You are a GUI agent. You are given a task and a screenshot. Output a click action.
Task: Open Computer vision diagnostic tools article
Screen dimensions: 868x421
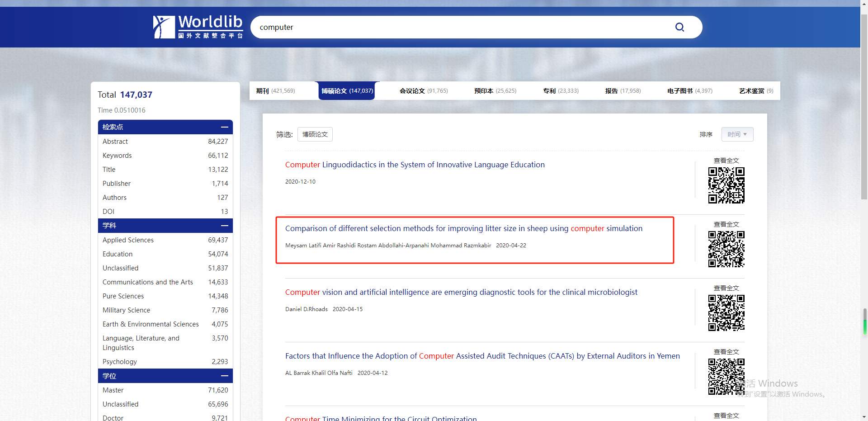(461, 292)
